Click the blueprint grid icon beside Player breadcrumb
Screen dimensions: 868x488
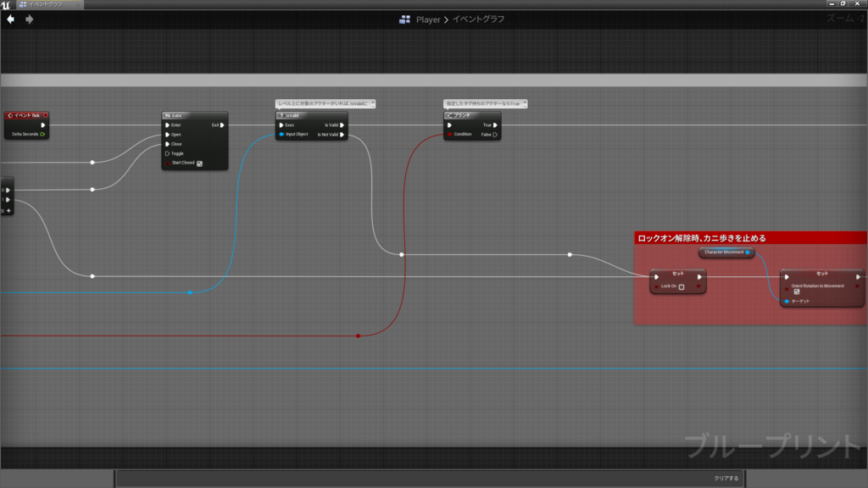[404, 19]
